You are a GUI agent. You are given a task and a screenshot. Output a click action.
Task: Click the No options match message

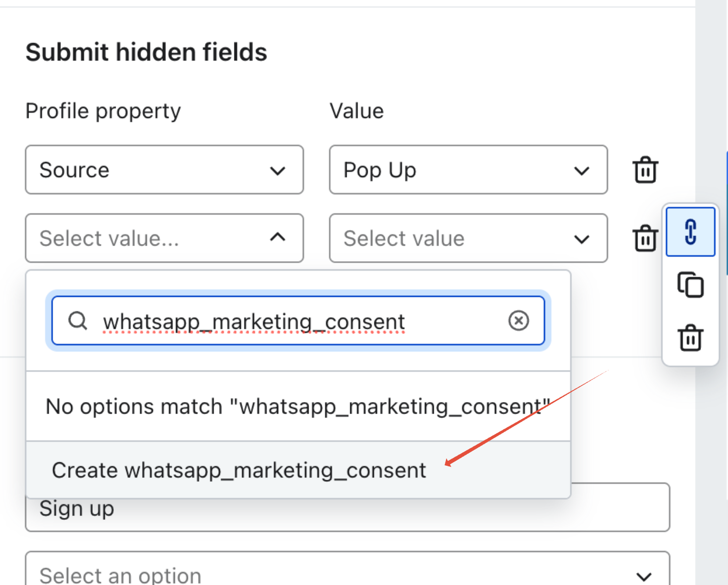298,407
